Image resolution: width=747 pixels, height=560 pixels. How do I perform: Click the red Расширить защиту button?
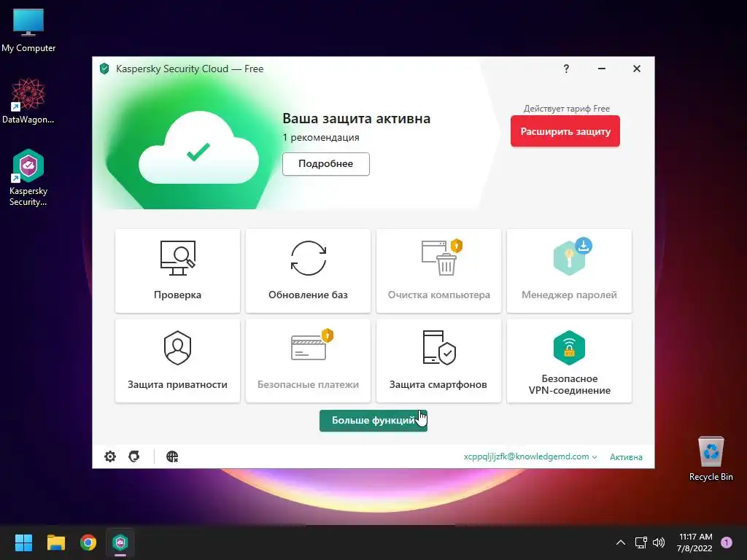(x=565, y=131)
